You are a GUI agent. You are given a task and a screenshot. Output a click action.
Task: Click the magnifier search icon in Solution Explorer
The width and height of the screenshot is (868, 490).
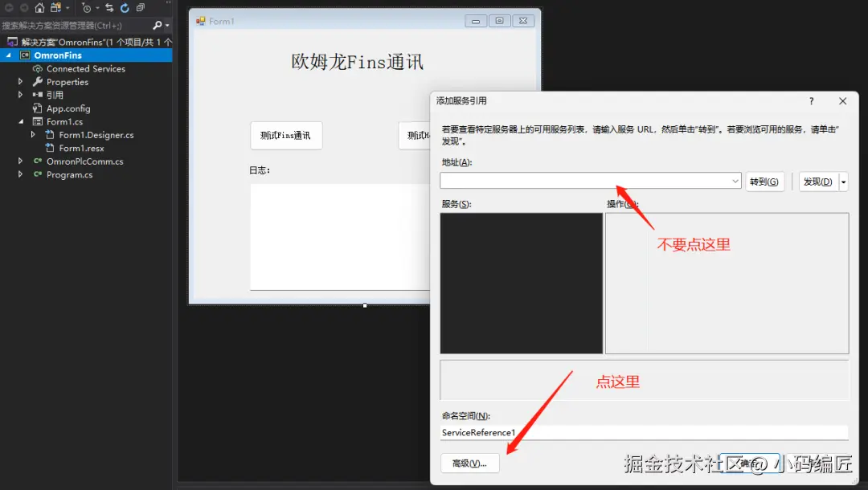click(x=158, y=25)
